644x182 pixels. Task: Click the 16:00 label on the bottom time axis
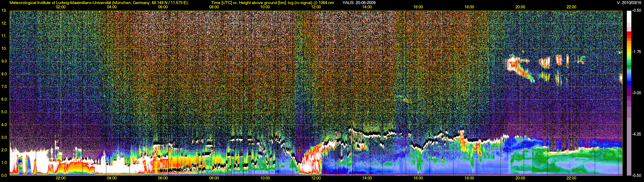tap(418, 178)
